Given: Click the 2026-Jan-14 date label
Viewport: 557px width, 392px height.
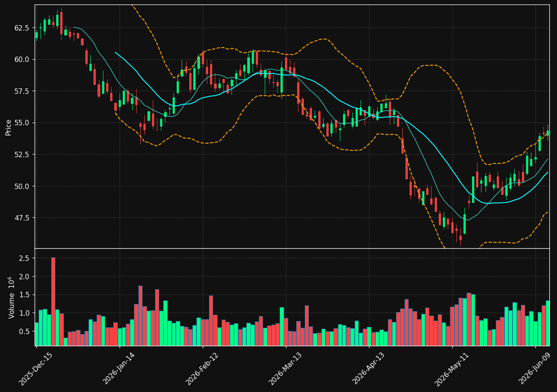Looking at the screenshot, I should [119, 368].
